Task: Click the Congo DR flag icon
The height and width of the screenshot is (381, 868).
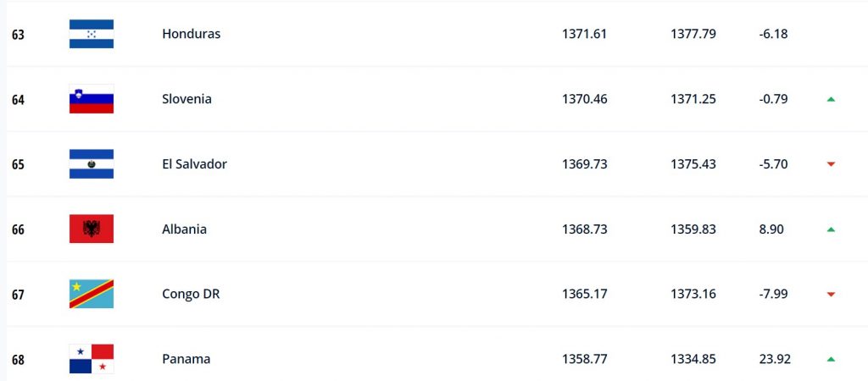Action: click(92, 294)
